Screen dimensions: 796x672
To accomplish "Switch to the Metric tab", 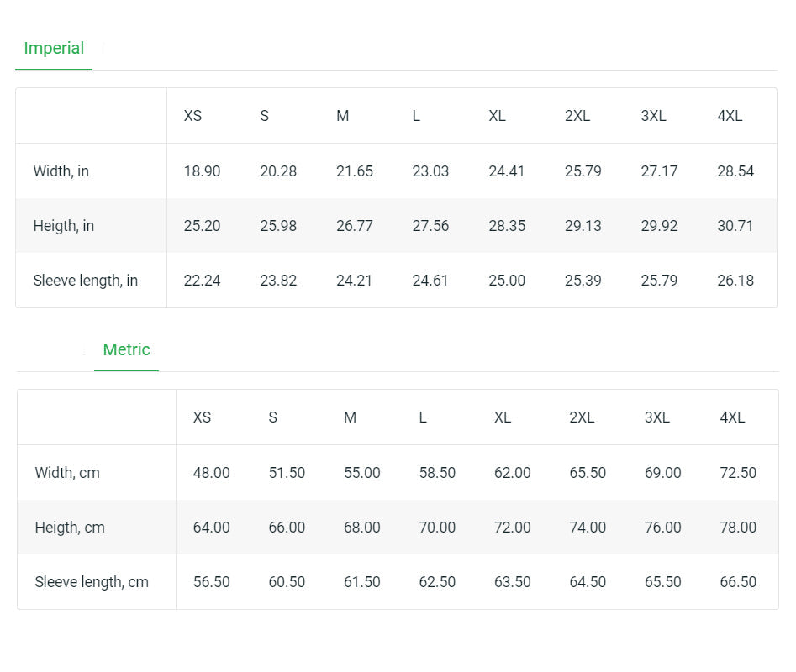I will coord(126,350).
